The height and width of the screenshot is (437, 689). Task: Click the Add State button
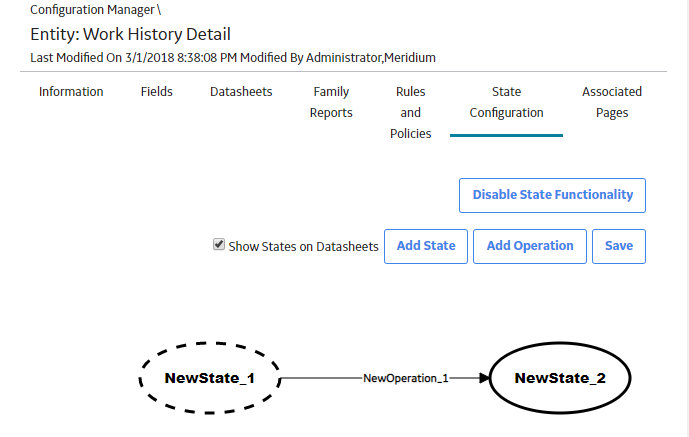(426, 246)
